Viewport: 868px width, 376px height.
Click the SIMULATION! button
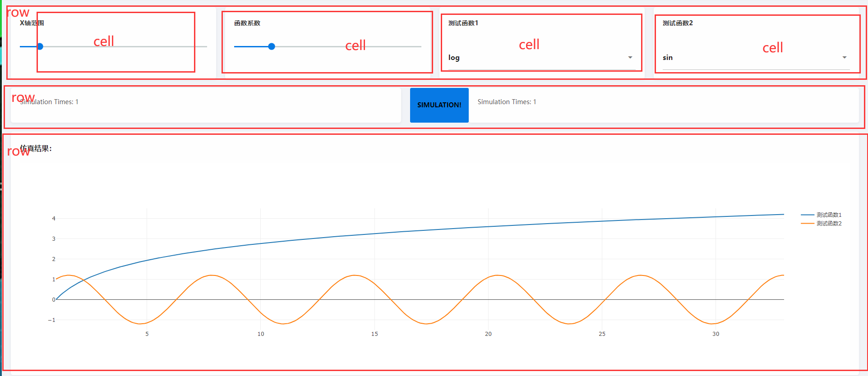[x=439, y=105]
